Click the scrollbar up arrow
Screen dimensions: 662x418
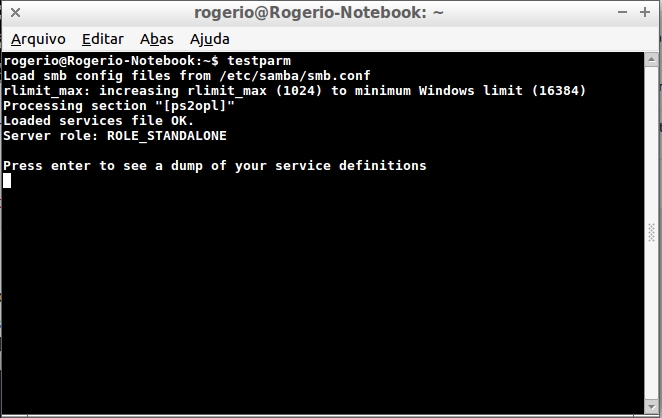[650, 60]
